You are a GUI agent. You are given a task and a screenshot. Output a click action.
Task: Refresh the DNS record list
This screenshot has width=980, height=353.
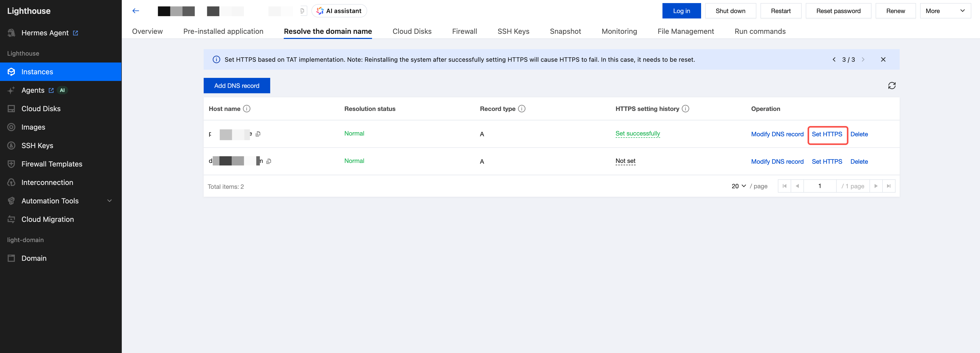[892, 86]
